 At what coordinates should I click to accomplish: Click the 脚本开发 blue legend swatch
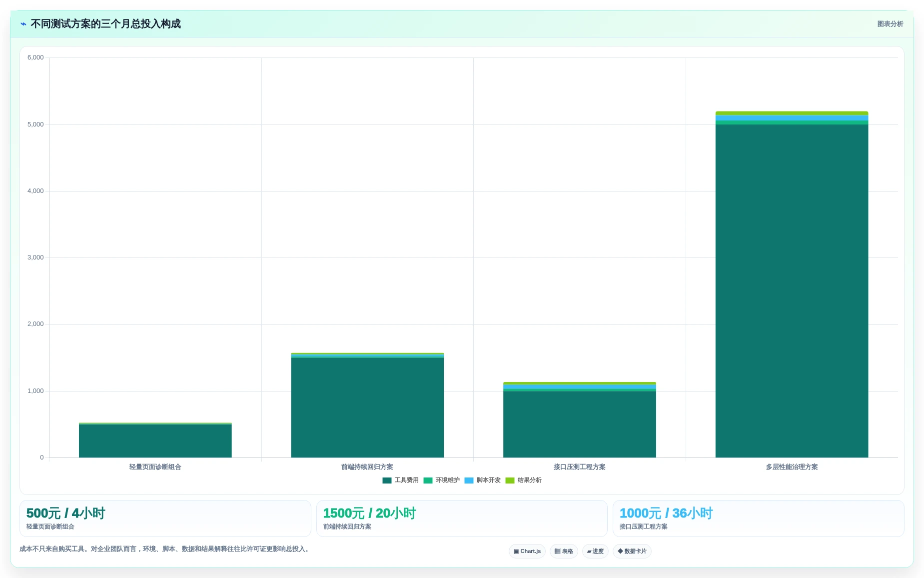pos(469,480)
